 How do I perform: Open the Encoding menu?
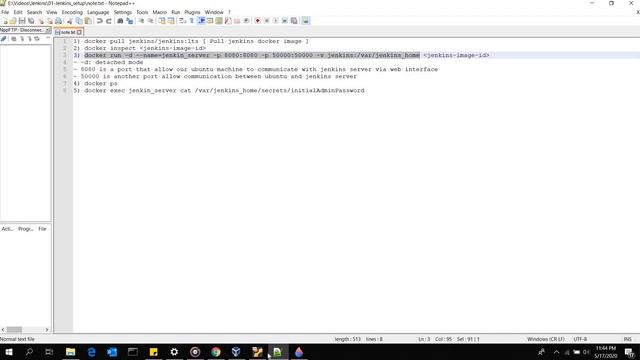click(72, 12)
